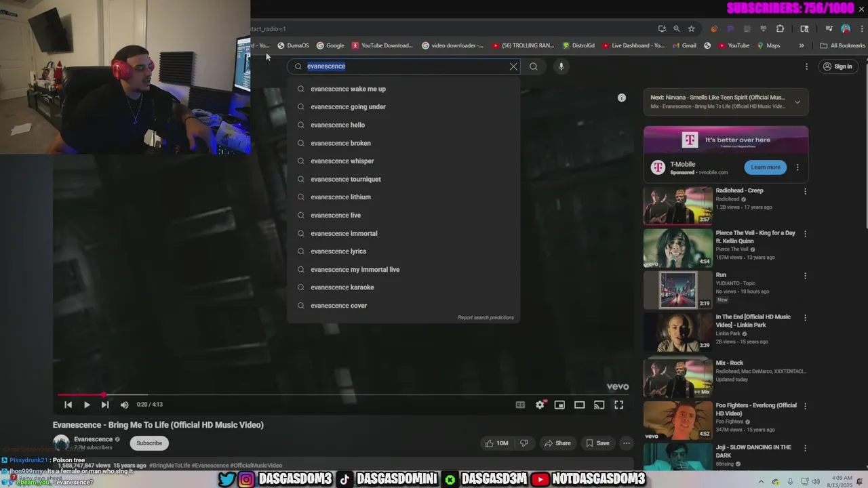868x488 pixels.
Task: Open browser extensions puzzle icon
Action: point(780,28)
